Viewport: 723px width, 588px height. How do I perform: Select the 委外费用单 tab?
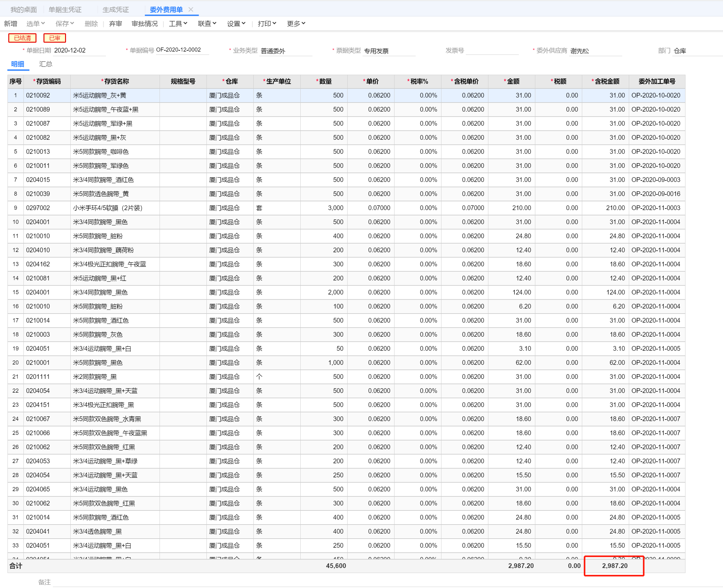click(x=166, y=9)
